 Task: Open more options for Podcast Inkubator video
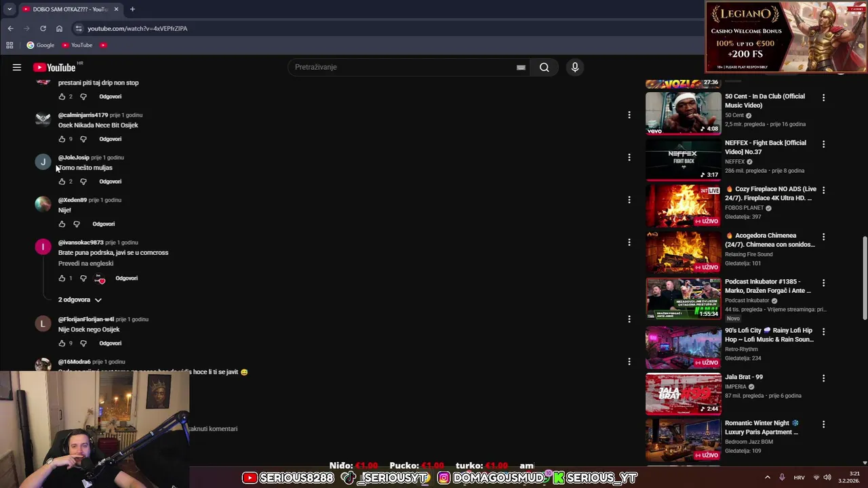tap(823, 283)
